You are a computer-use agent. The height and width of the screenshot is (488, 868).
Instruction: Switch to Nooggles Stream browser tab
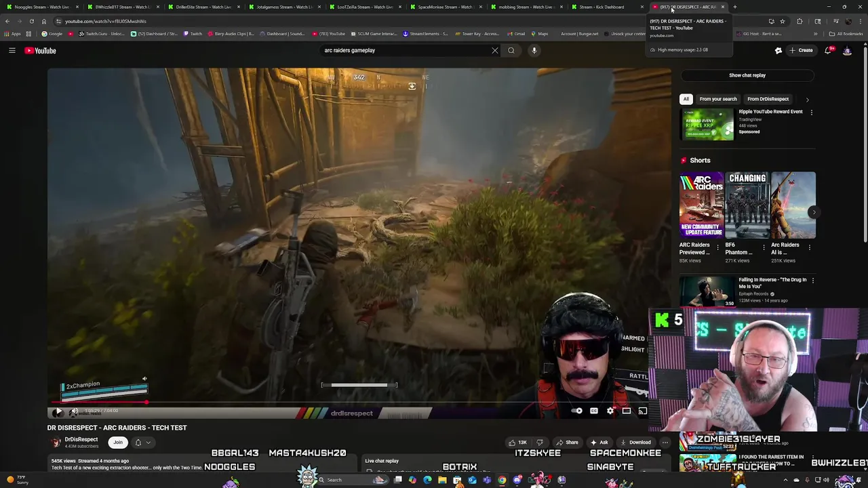(41, 7)
